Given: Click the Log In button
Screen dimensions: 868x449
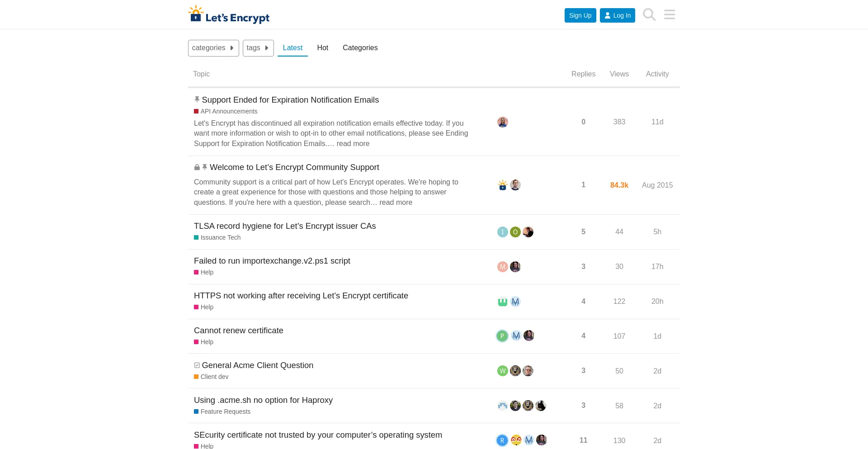Looking at the screenshot, I should pyautogui.click(x=617, y=15).
